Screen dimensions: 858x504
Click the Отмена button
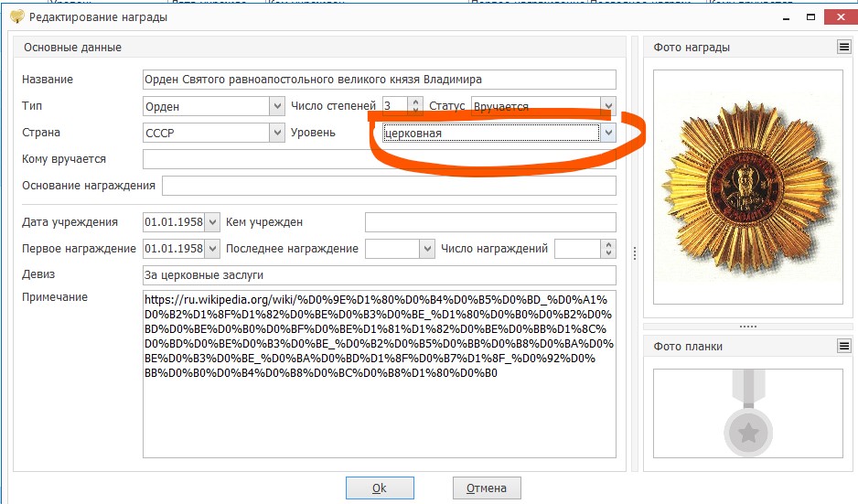487,488
